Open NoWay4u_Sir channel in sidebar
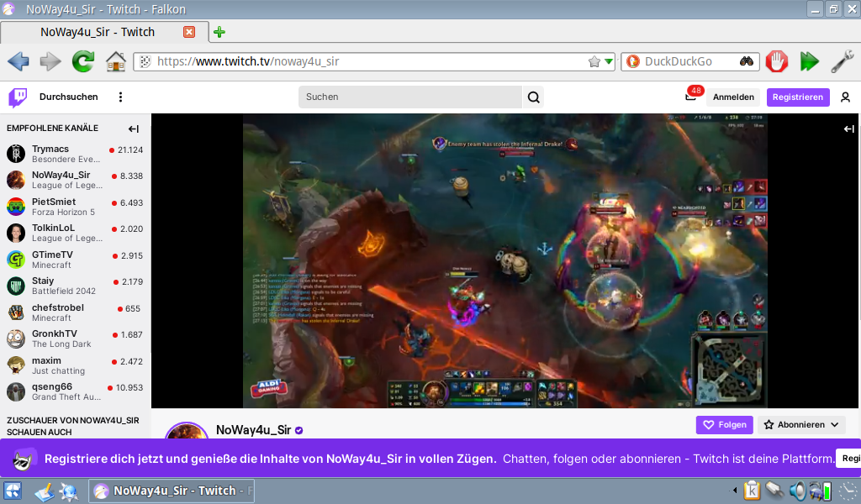Viewport: 861px width, 504px height. [x=75, y=180]
